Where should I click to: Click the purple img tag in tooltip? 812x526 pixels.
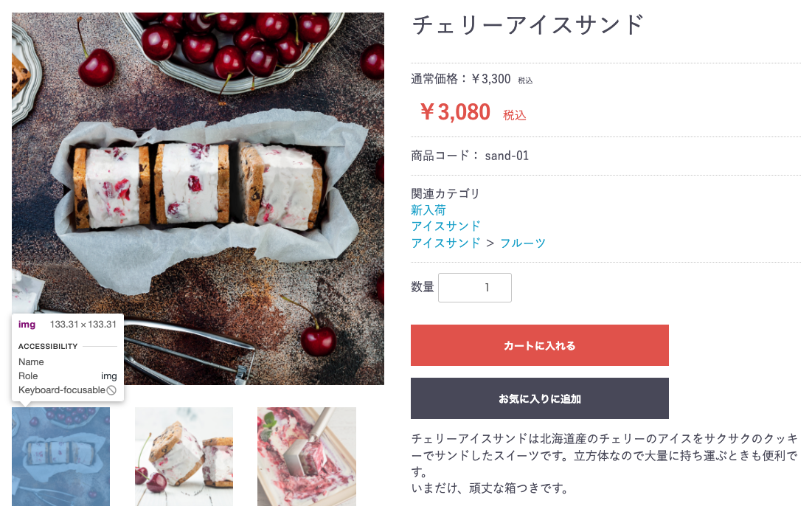[x=27, y=325]
